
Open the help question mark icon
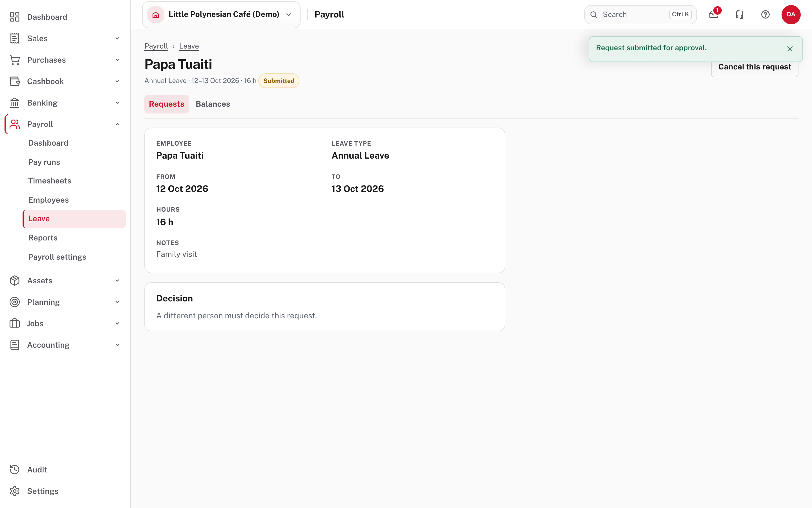click(x=765, y=14)
